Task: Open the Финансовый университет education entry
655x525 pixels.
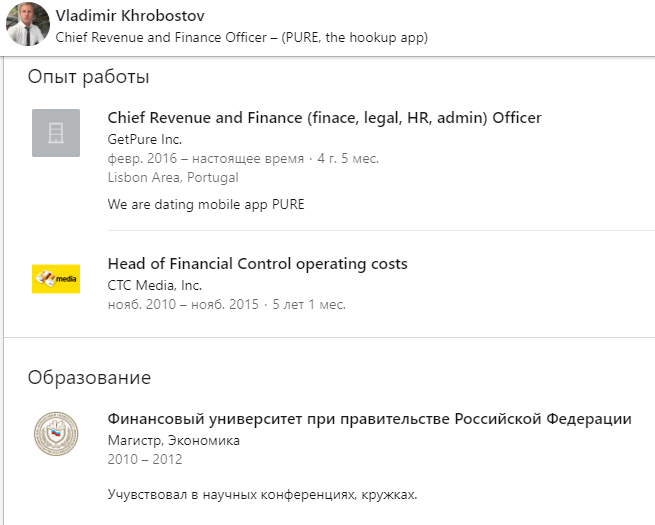Action: pos(369,418)
